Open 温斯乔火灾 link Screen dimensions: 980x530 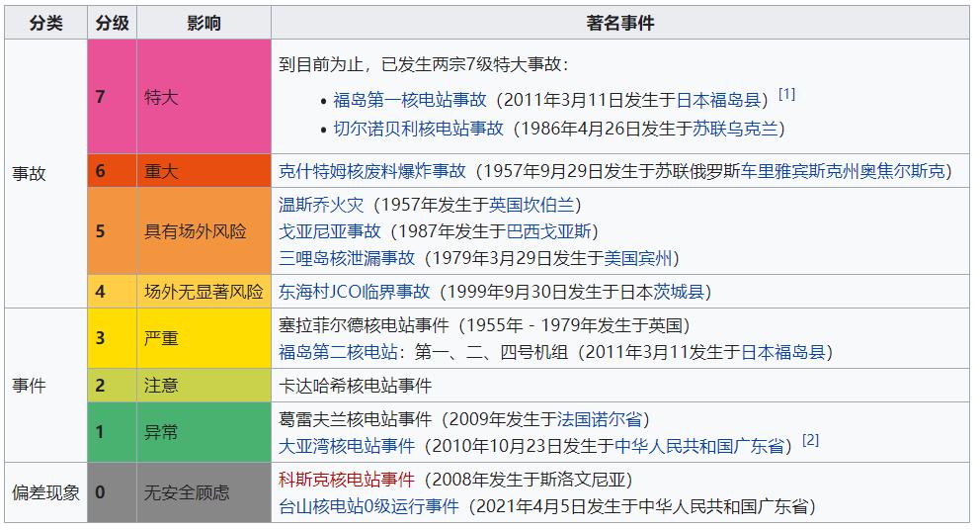coord(321,205)
